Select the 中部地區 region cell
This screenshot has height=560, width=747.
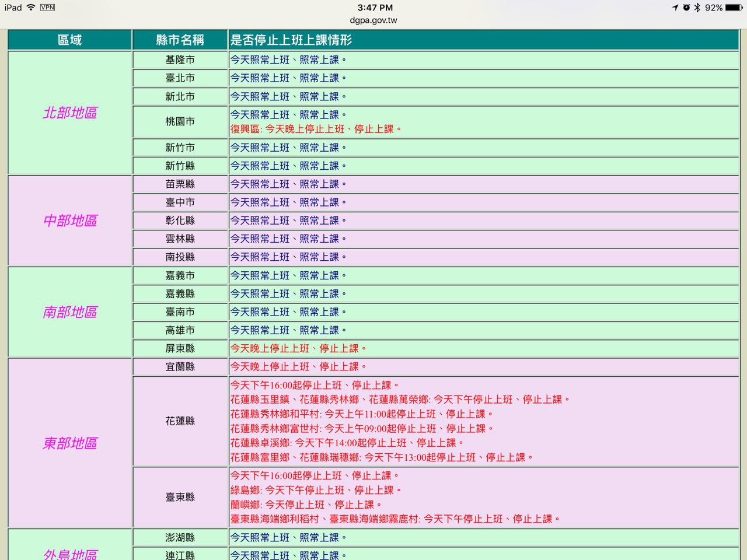70,220
